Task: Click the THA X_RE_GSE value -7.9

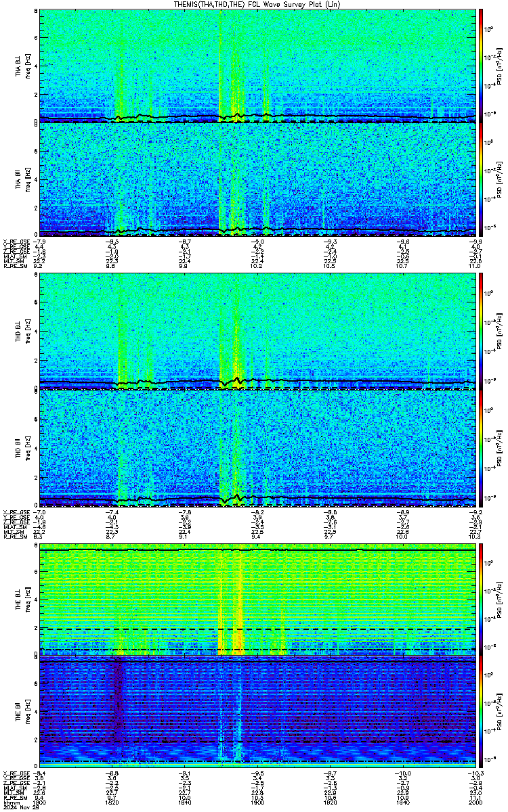Action: [40, 240]
